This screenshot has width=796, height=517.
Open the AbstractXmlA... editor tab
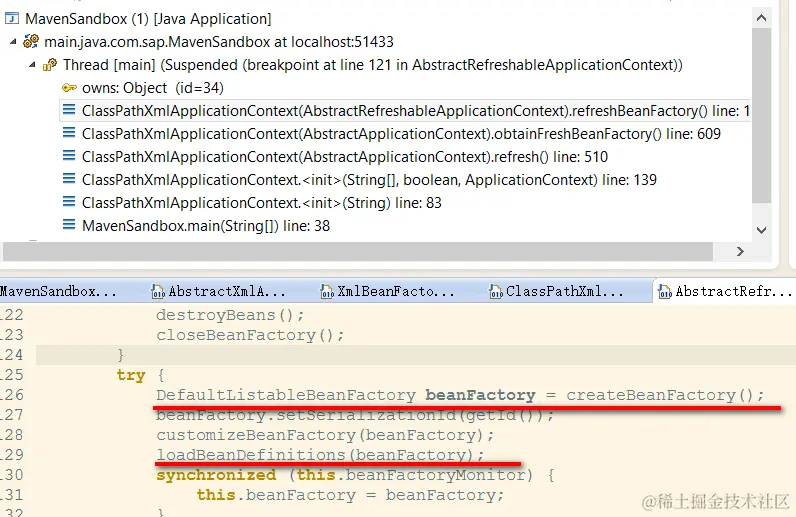pyautogui.click(x=219, y=292)
